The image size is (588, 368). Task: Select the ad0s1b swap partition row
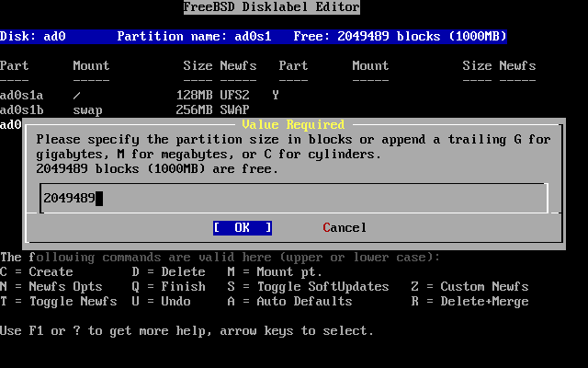[125, 110]
